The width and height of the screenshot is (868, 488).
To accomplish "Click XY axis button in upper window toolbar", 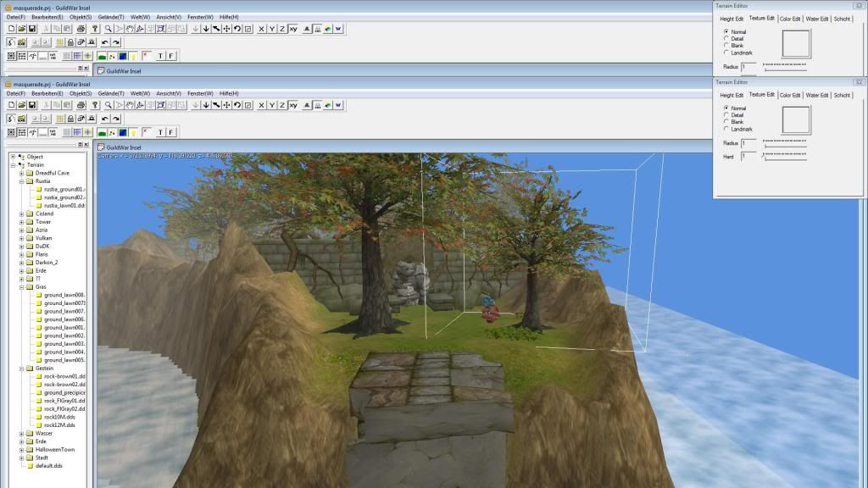I will click(x=293, y=29).
